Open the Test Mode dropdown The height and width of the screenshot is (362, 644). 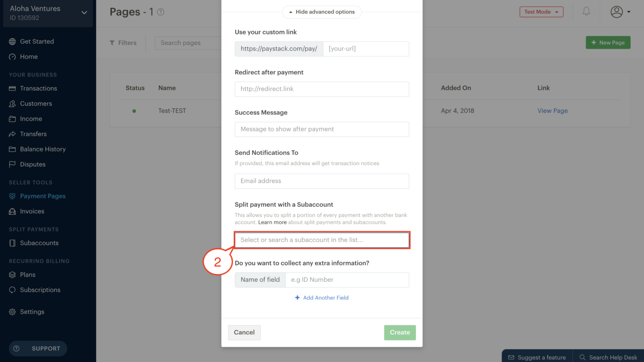pos(541,12)
